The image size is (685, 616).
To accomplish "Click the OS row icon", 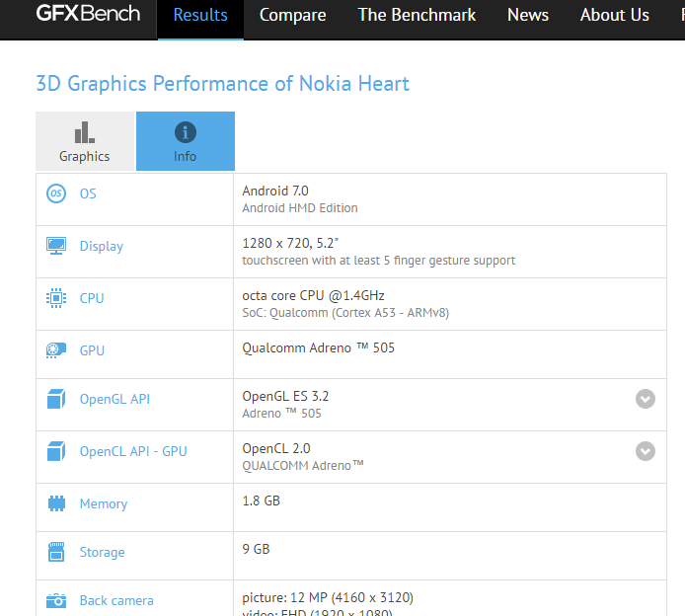I will click(56, 193).
